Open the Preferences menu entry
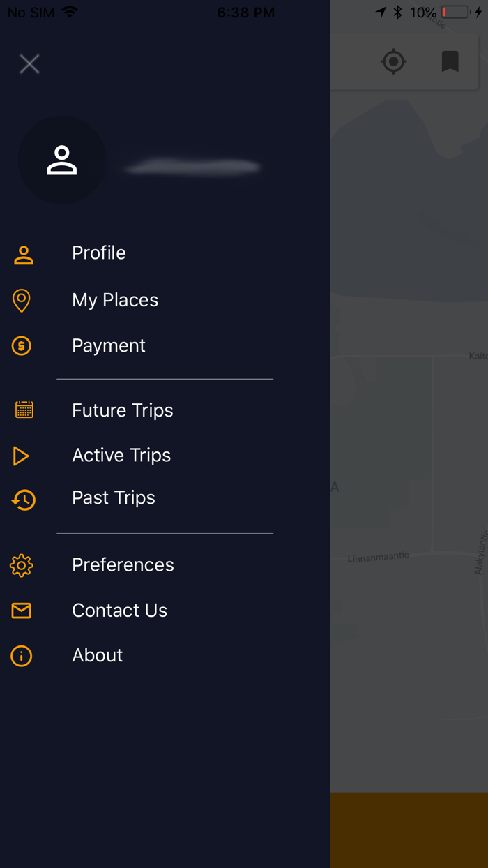 pos(123,565)
